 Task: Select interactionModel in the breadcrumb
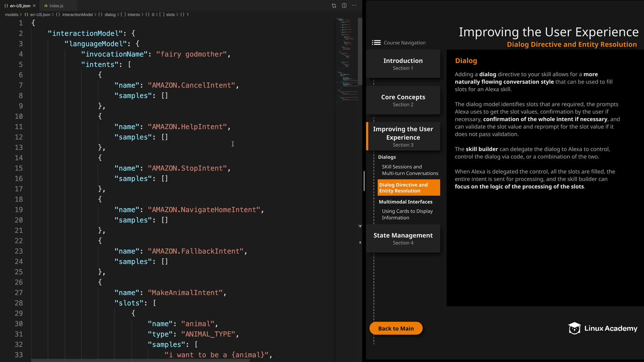click(x=77, y=15)
